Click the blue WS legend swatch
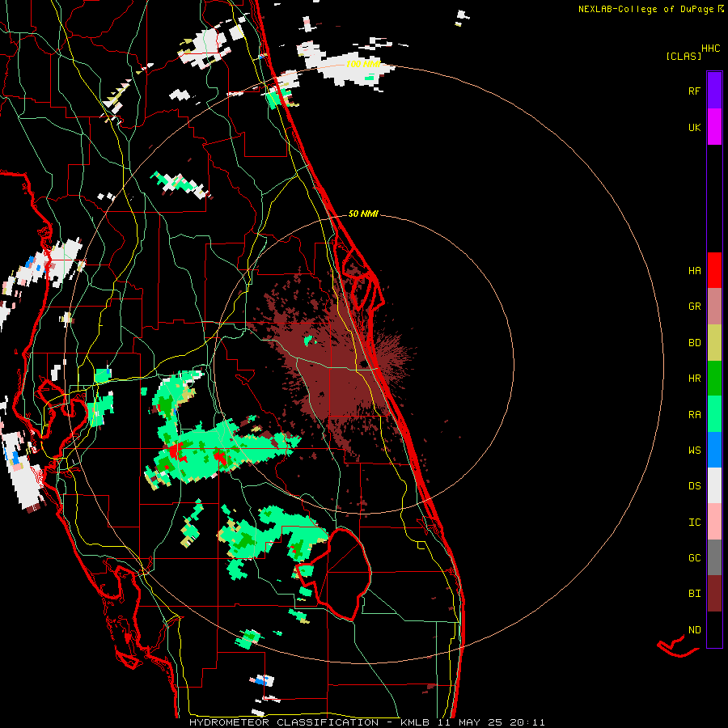The height and width of the screenshot is (728, 728). (714, 450)
